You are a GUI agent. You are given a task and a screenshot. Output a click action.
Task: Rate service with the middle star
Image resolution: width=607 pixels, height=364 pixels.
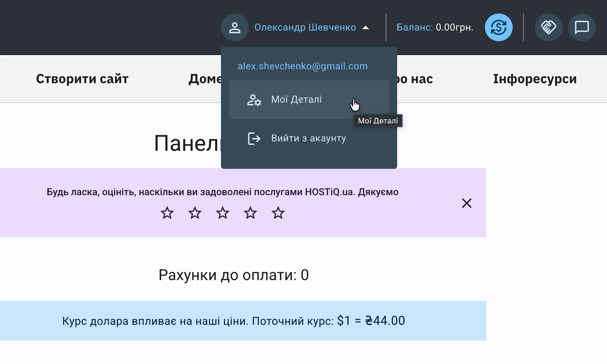coord(223,213)
